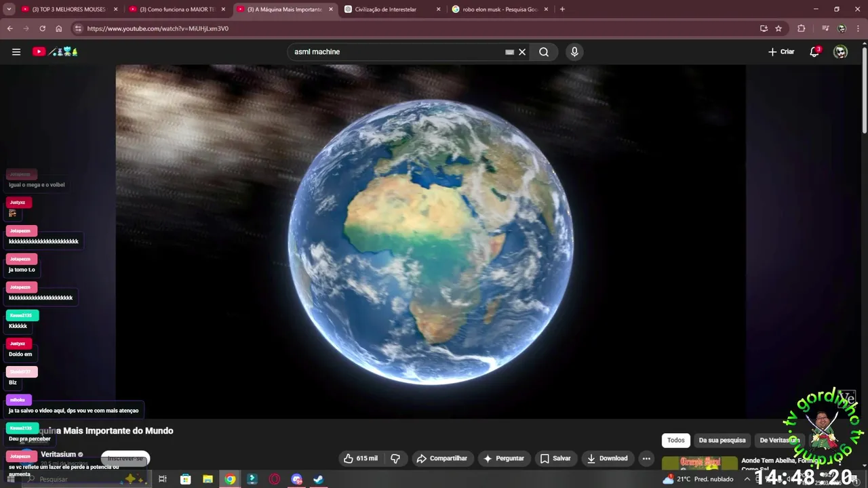Open the browser extensions puzzle icon
The image size is (868, 488).
[802, 28]
